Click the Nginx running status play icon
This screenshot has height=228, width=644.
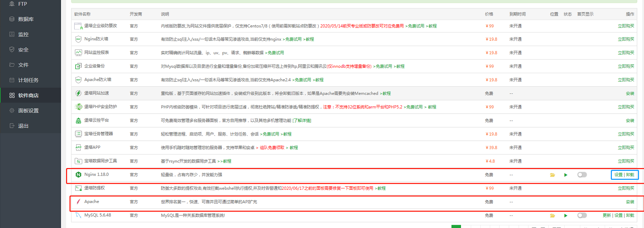coord(566,175)
